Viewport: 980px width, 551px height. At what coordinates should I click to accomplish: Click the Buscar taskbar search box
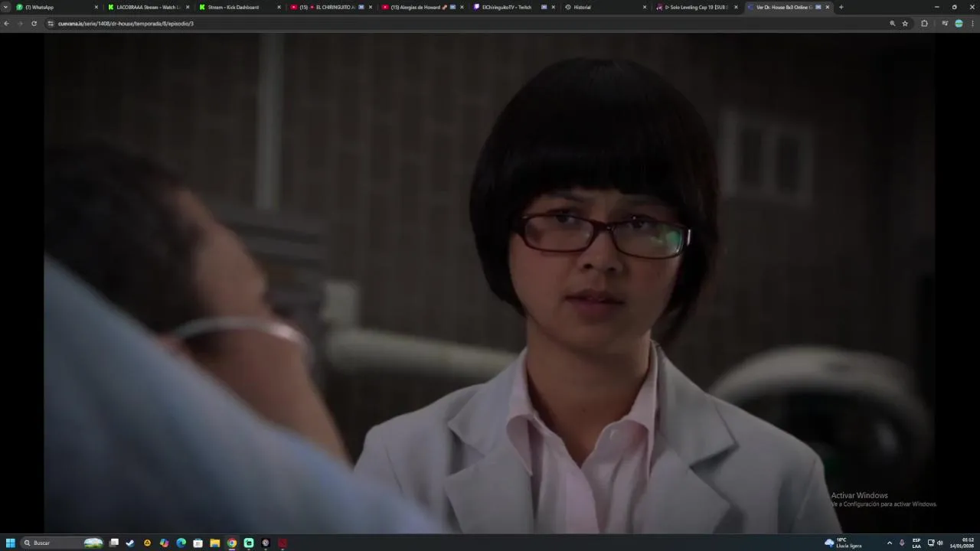click(x=63, y=543)
